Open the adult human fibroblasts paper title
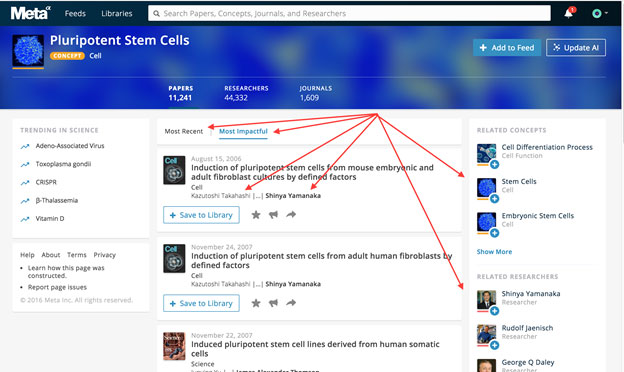Viewport: 624px width, 372px height. tap(322, 261)
